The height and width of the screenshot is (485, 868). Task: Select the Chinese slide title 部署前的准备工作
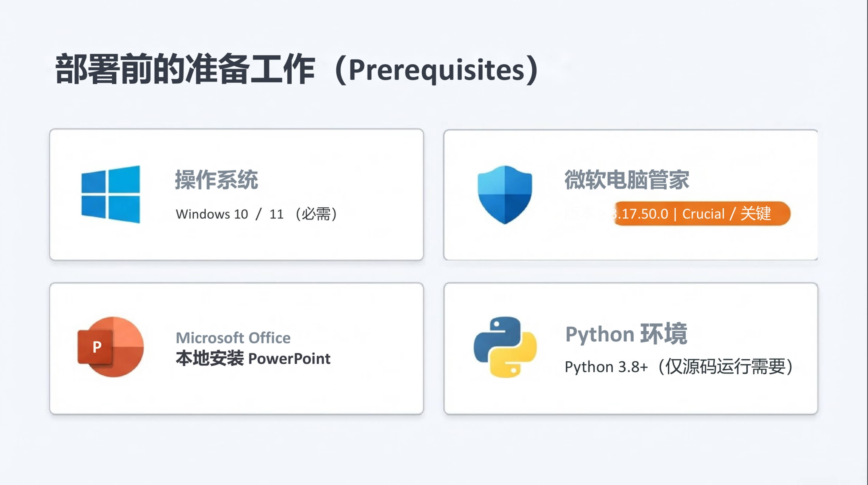pos(185,69)
